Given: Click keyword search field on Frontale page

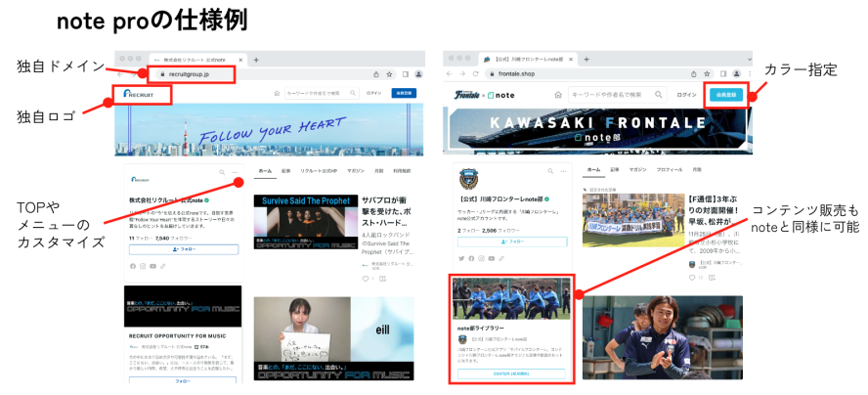Looking at the screenshot, I should tap(617, 95).
